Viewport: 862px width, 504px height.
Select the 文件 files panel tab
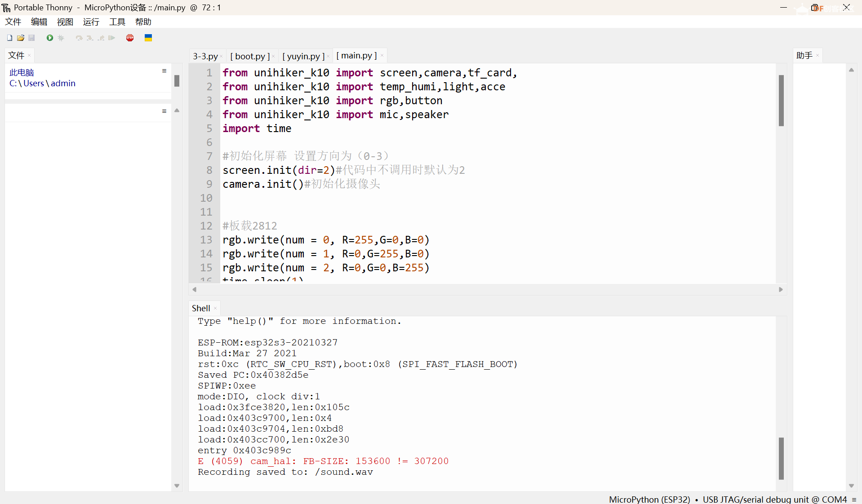[x=16, y=55]
